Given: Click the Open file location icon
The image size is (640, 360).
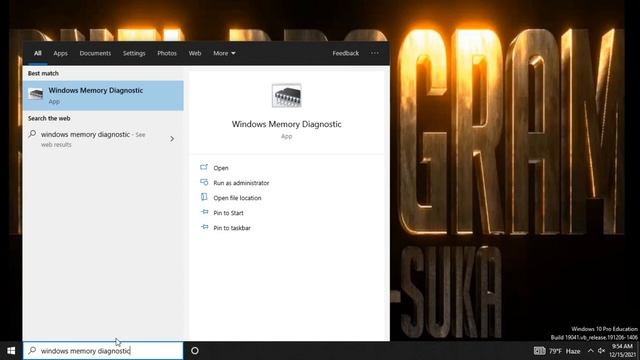Looking at the screenshot, I should [x=204, y=197].
